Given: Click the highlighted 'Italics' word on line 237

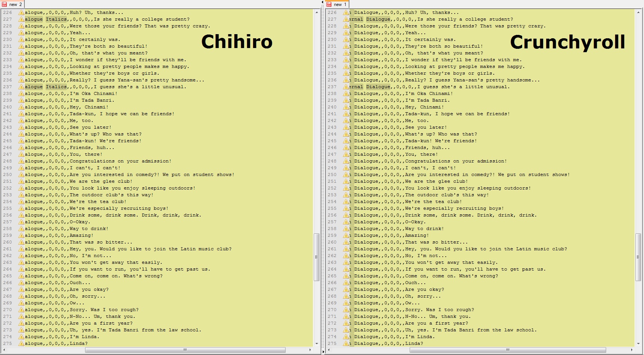Looking at the screenshot, I should (x=56, y=87).
